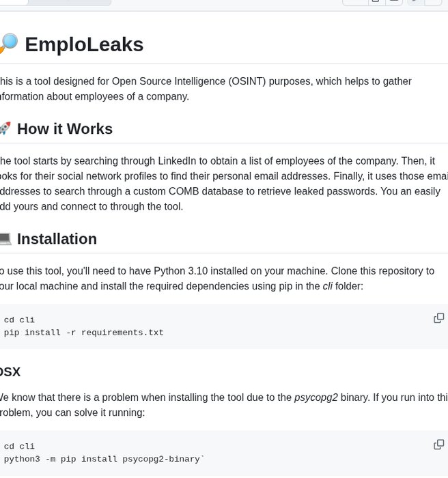
Task: Click the italic cli word before folder
Action: click(328, 286)
